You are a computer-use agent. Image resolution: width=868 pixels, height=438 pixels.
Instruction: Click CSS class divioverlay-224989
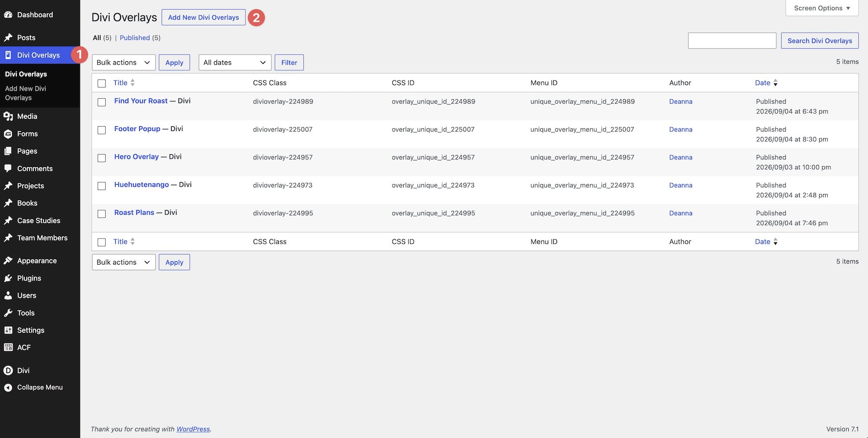pyautogui.click(x=283, y=102)
